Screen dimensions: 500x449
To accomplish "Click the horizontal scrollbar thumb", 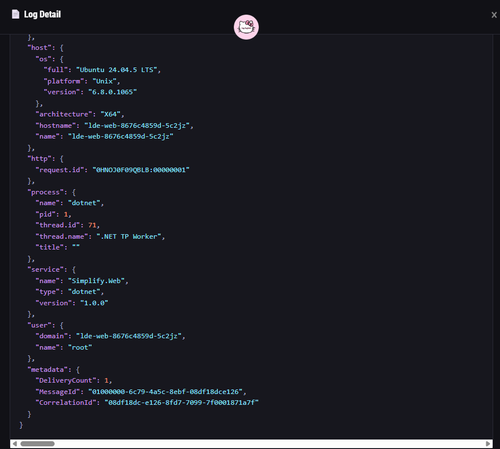I will pos(37,444).
